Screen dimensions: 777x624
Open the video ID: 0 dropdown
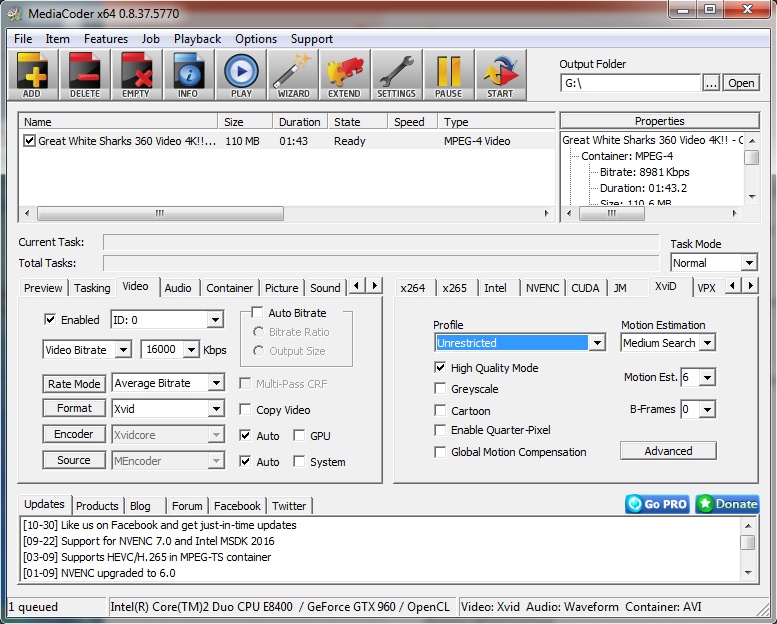215,320
